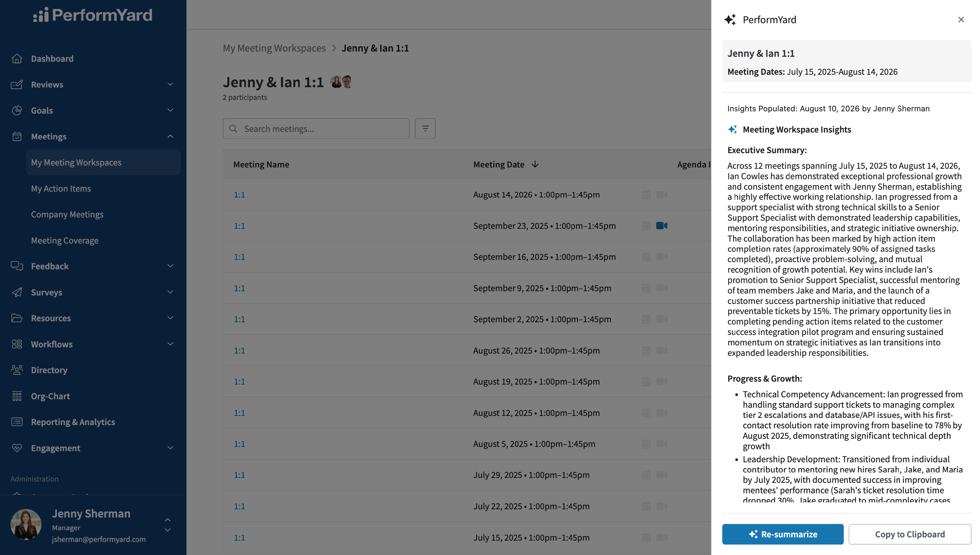Click the search magnifier icon

click(x=233, y=128)
